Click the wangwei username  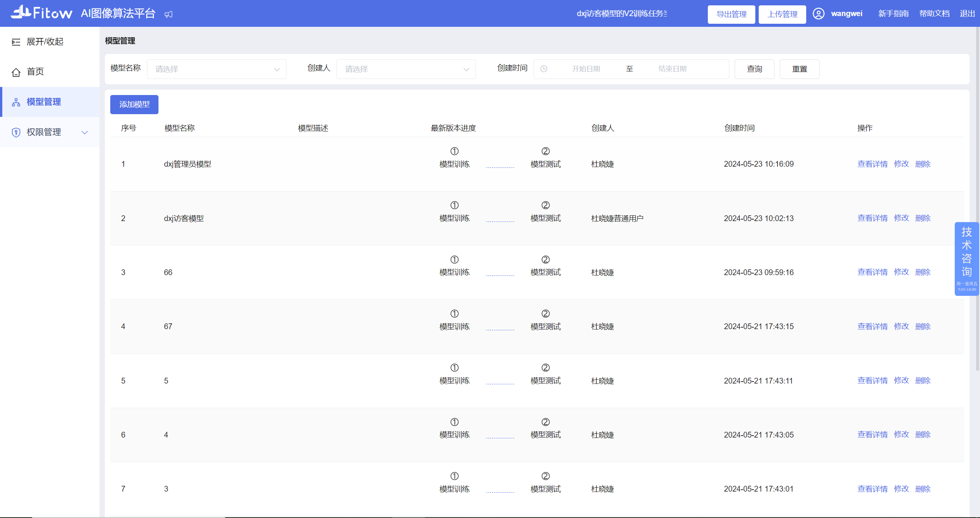click(x=846, y=14)
